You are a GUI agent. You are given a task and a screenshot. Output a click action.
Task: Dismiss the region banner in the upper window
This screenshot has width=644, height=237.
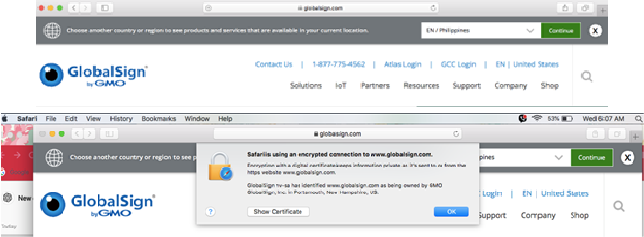(595, 31)
